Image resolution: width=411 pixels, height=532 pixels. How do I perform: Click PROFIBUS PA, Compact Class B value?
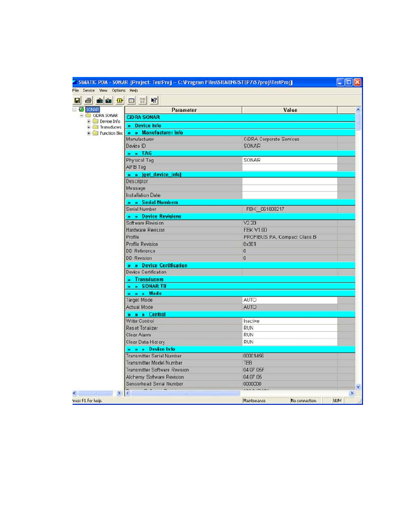(280, 237)
